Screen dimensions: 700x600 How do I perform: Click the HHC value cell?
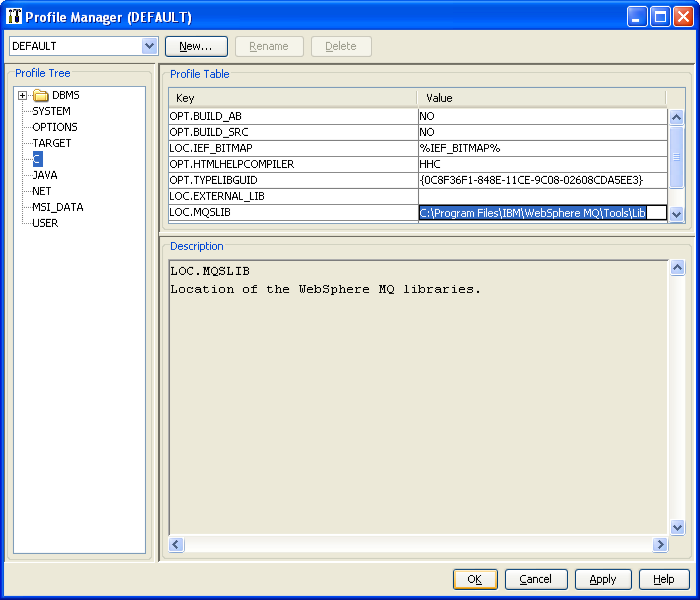[x=543, y=164]
